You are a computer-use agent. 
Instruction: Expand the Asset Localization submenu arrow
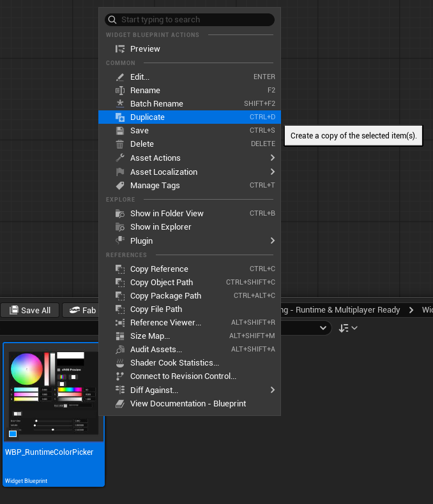(273, 172)
